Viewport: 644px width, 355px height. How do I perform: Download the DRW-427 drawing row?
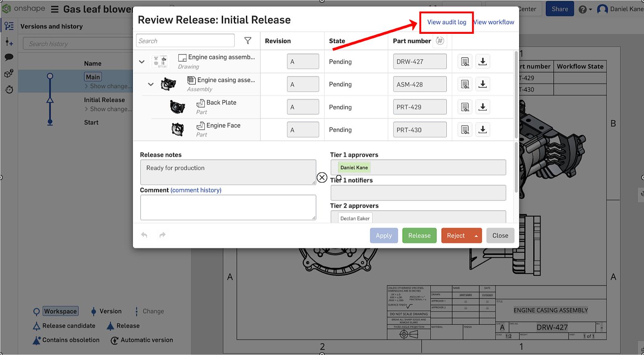coord(483,62)
